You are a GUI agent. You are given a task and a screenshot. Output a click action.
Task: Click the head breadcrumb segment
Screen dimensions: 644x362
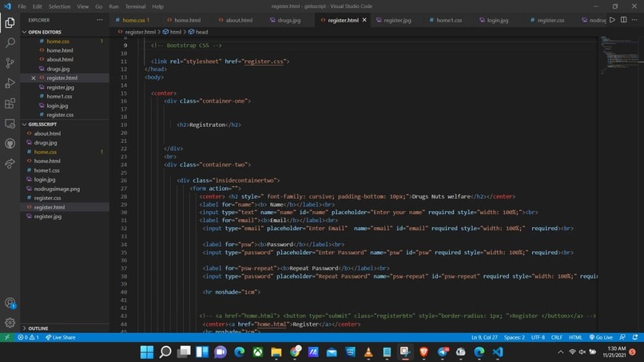point(198,32)
